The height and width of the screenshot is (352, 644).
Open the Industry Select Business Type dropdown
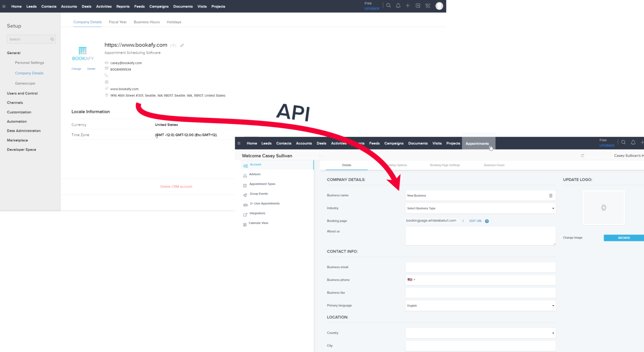tap(481, 208)
